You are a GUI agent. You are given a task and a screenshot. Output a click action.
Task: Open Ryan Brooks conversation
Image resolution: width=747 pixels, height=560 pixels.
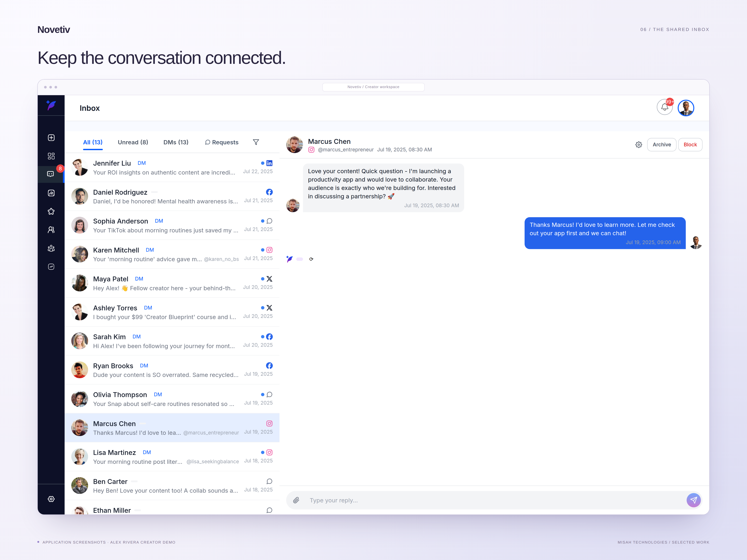point(172,370)
